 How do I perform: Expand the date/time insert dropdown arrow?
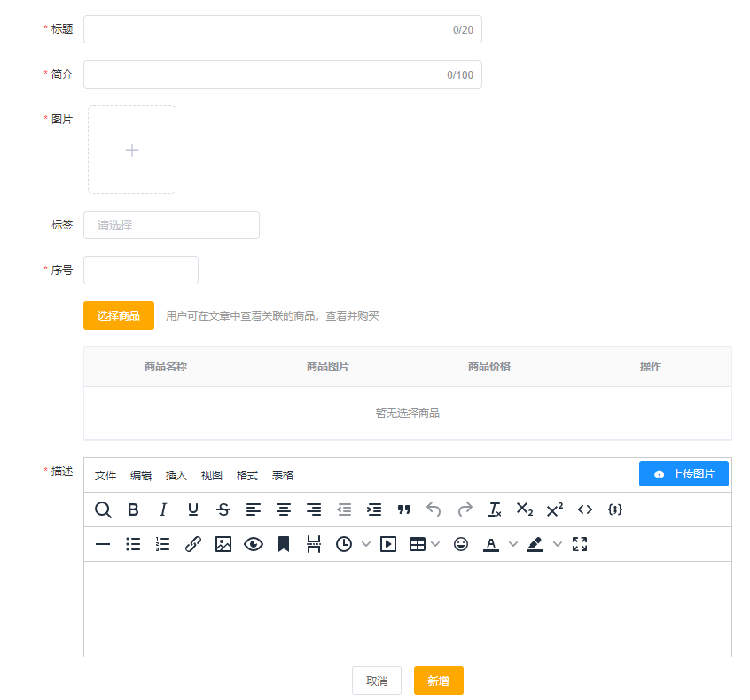pyautogui.click(x=366, y=544)
